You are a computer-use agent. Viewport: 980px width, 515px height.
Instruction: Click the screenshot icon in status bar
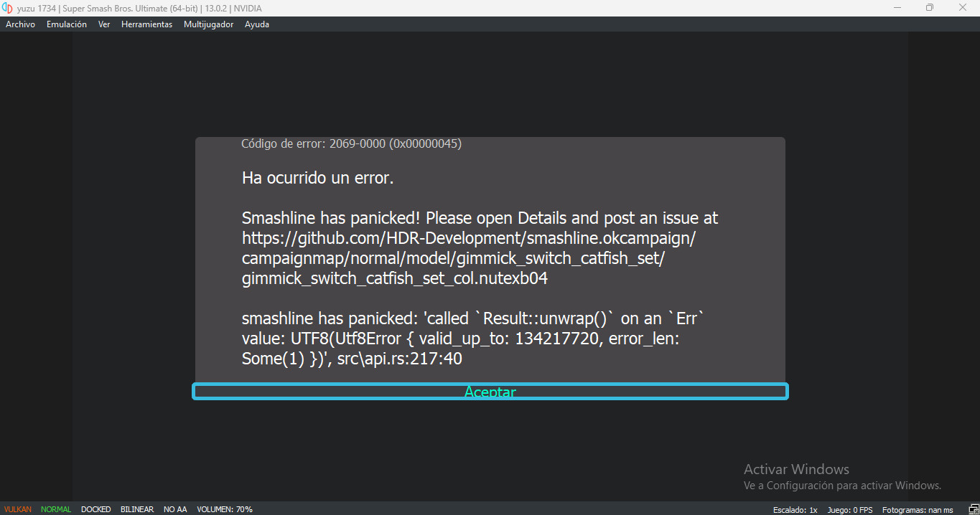click(973, 509)
